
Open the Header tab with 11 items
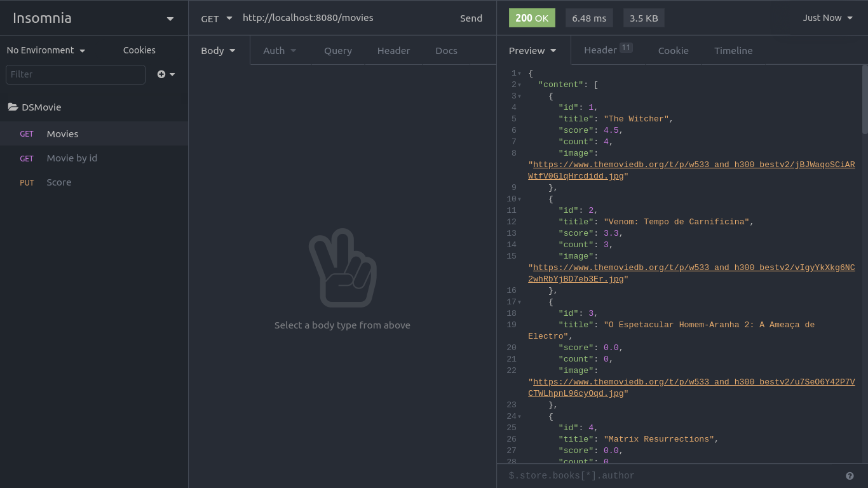[x=600, y=50]
